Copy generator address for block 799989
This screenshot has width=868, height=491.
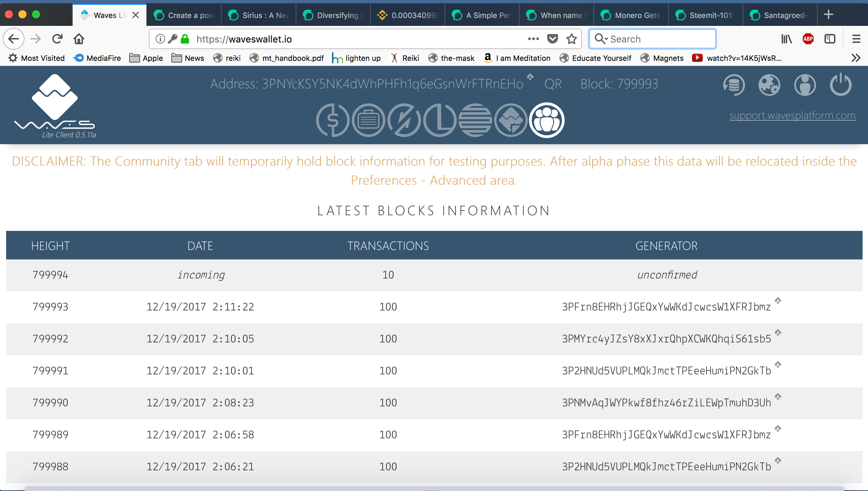(x=778, y=428)
